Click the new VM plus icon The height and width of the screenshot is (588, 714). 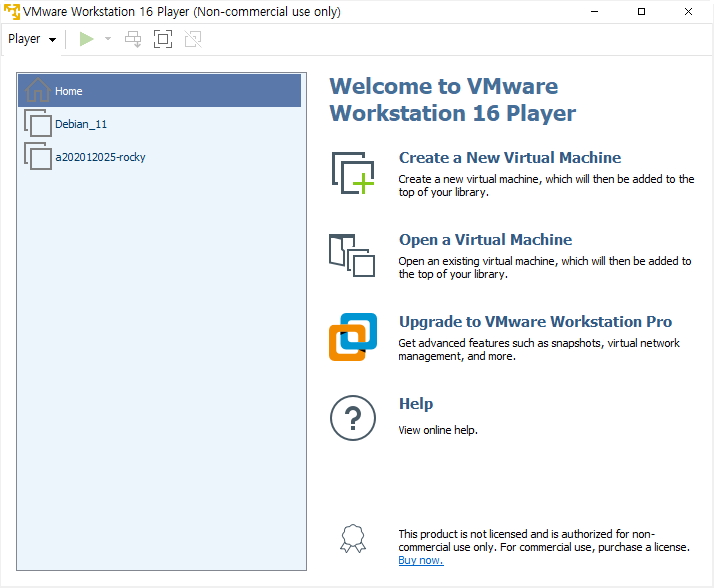[x=353, y=173]
